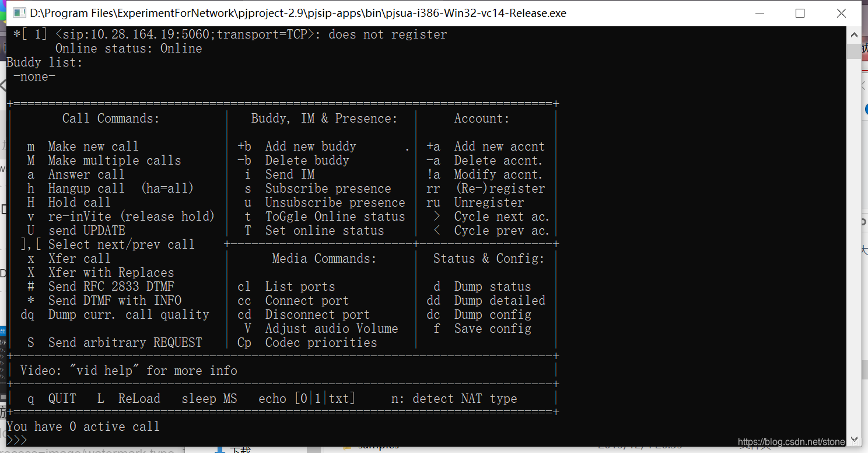Image resolution: width=868 pixels, height=453 pixels.
Task: Click the "Select next/prev call" line
Action: (107, 245)
